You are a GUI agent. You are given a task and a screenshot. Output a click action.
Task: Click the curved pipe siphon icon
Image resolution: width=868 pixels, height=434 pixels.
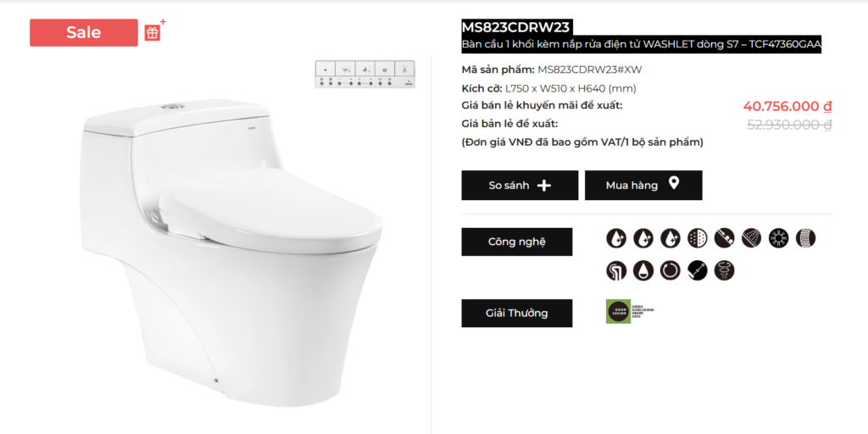tap(616, 270)
